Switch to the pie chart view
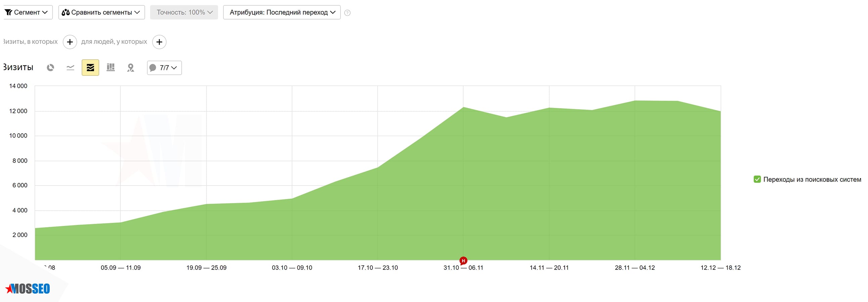Screen dimensions: 868x302 tap(50, 68)
